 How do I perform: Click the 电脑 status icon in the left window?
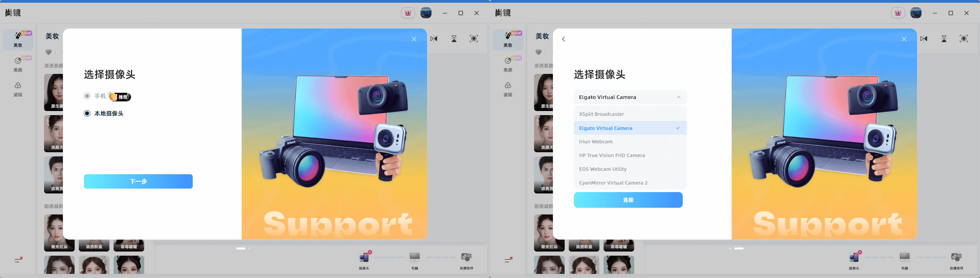(415, 257)
